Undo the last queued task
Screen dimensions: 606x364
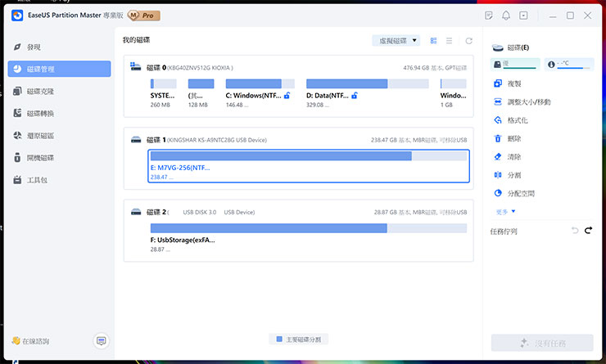(x=575, y=231)
